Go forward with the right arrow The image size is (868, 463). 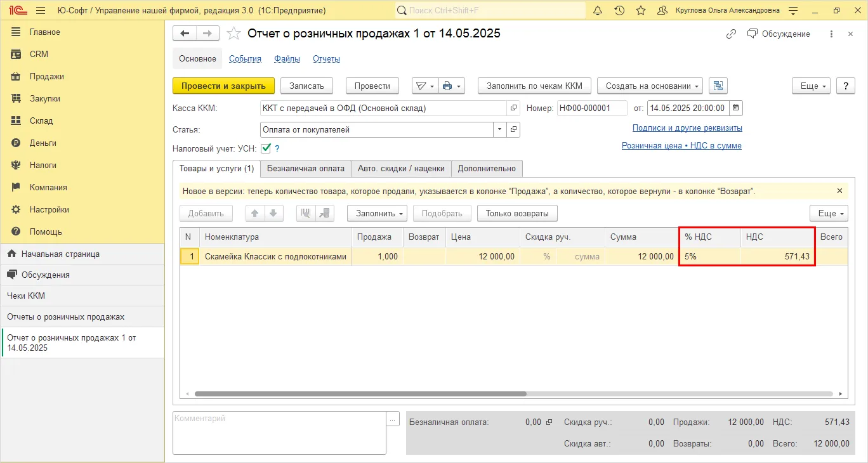tap(207, 33)
